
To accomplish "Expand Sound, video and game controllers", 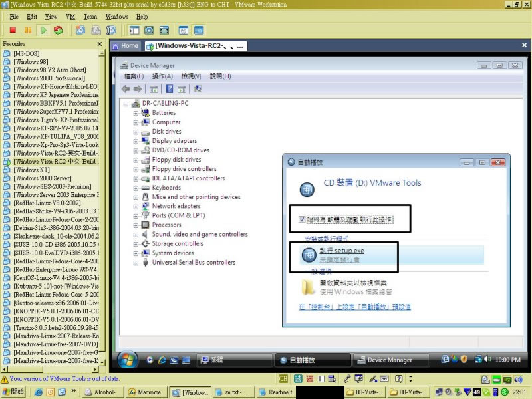I will 136,235.
